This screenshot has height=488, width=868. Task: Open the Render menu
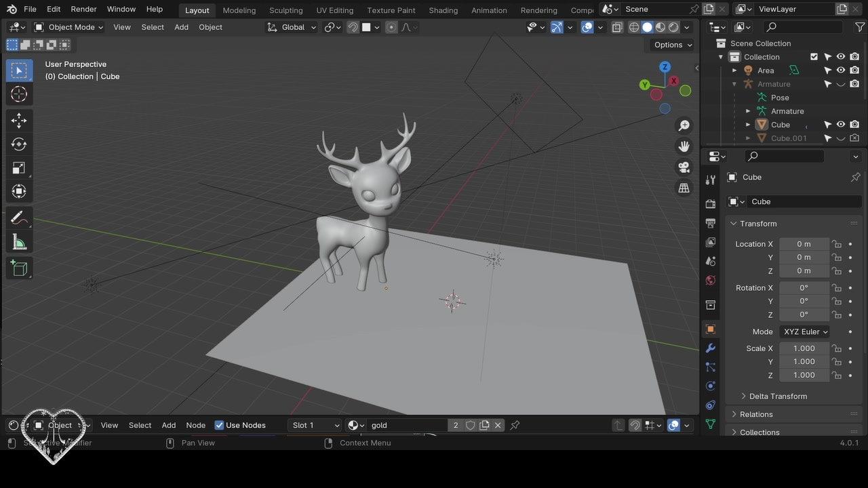click(x=83, y=9)
